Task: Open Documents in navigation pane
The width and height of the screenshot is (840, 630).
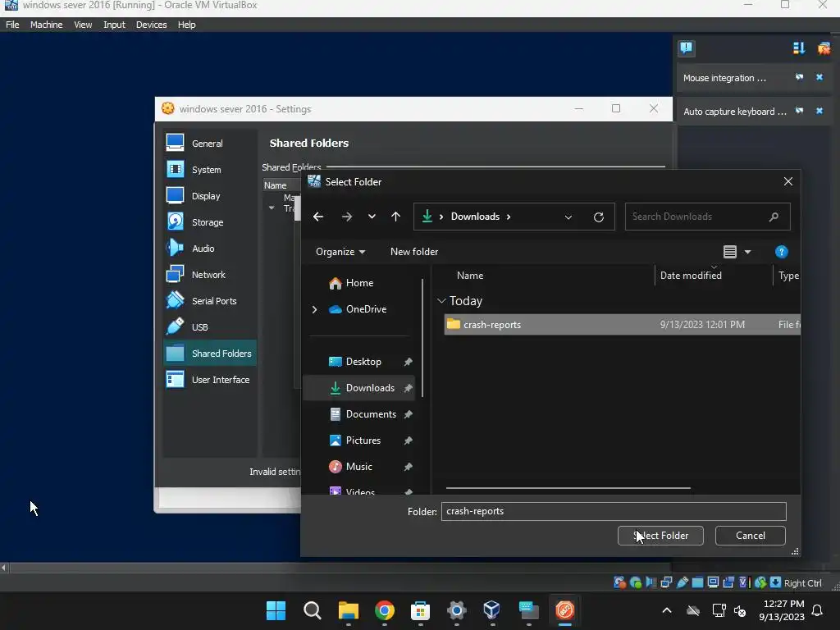Action: [371, 414]
